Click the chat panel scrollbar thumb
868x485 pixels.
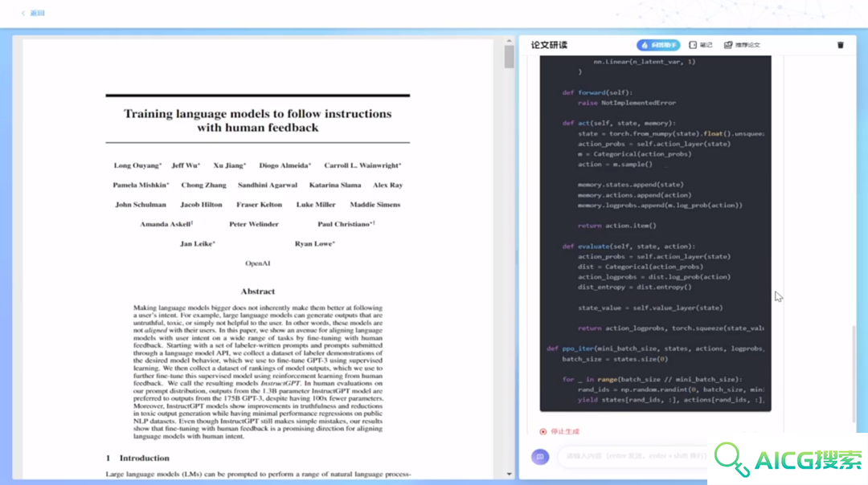[x=853, y=374]
